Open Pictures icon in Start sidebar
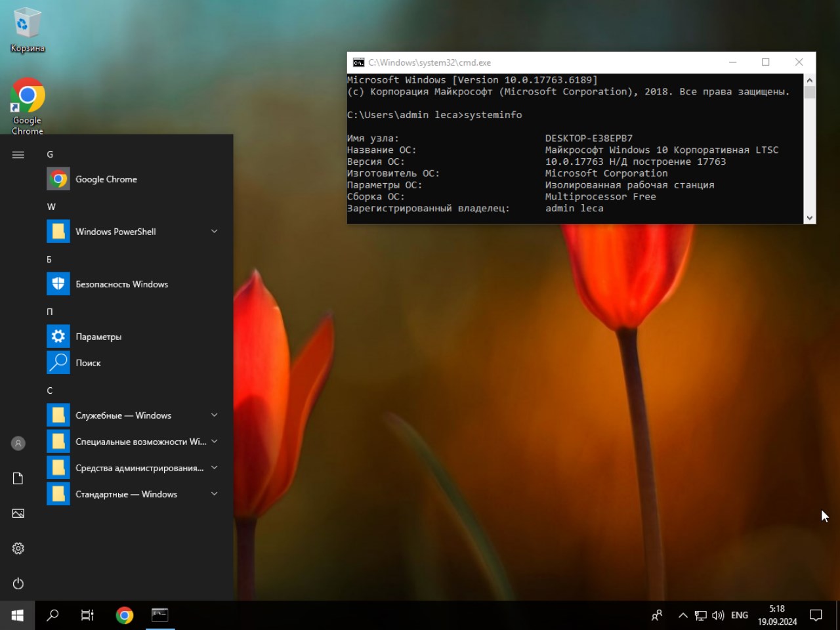This screenshot has width=840, height=630. pyautogui.click(x=18, y=513)
